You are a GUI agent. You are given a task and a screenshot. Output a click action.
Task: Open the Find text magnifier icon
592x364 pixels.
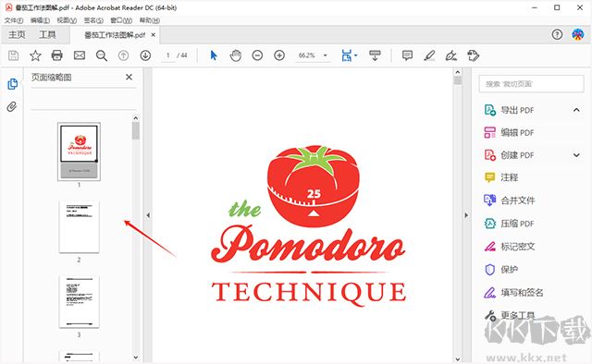pos(101,55)
